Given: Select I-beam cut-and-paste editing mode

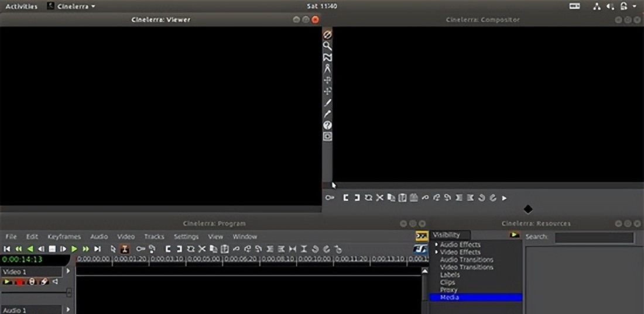Looking at the screenshot, I should 125,249.
